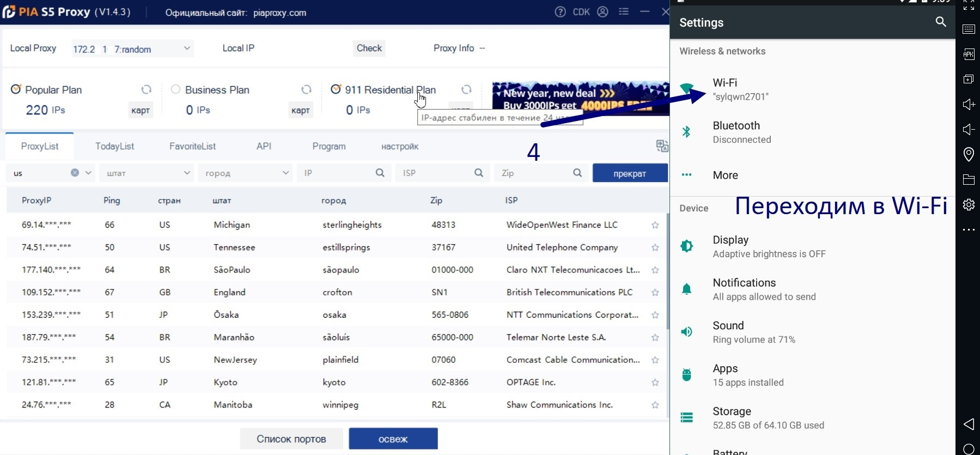This screenshot has height=455, width=980.
Task: Favorite the Kyoto proxy row star
Action: (x=655, y=383)
